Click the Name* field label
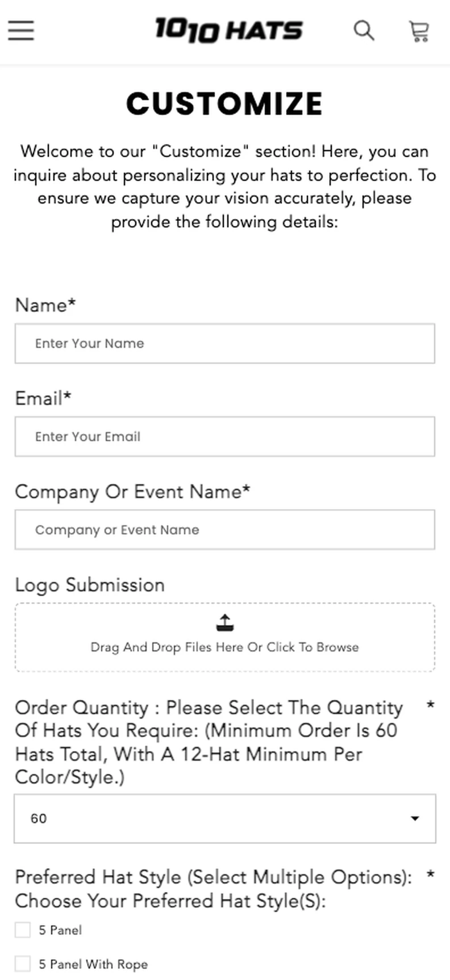450x980 pixels. (x=45, y=305)
